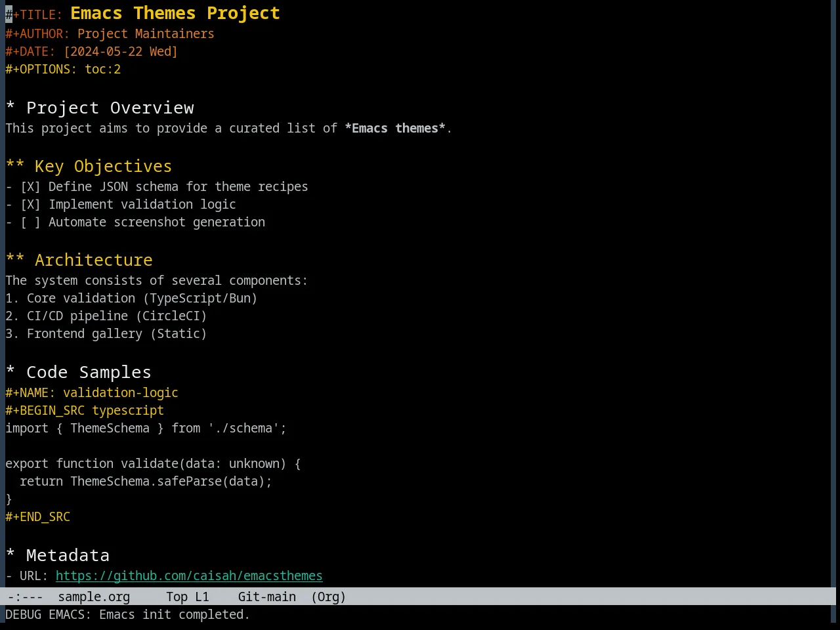
Task: Click the '#+END_SRC' line
Action: point(38,517)
